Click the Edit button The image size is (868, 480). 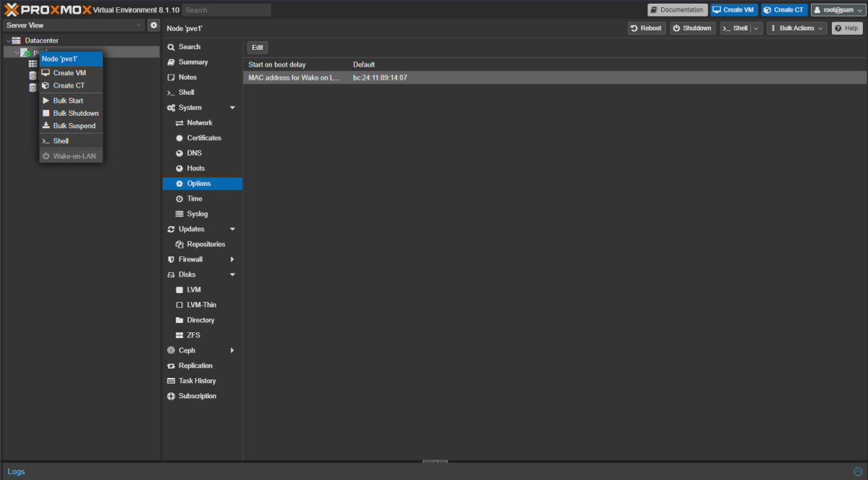(258, 47)
